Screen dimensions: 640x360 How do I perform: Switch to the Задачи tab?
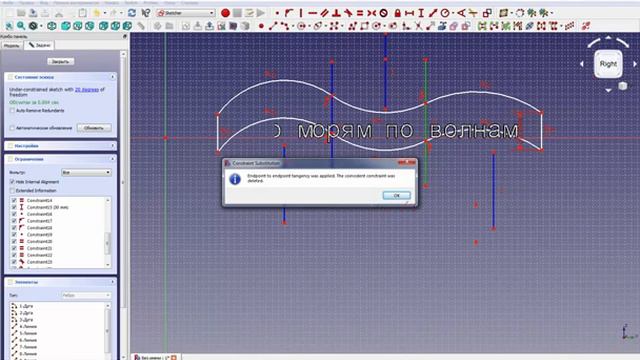39,45
